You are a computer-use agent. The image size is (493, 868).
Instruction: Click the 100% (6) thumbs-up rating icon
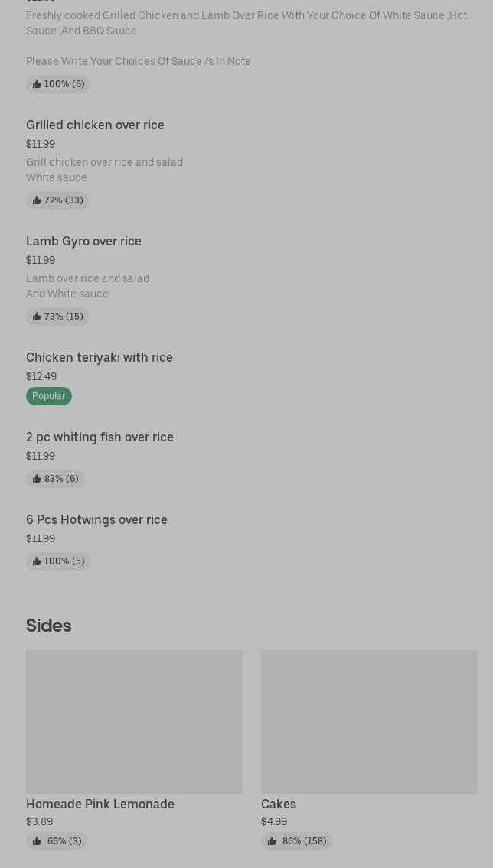[x=37, y=84]
